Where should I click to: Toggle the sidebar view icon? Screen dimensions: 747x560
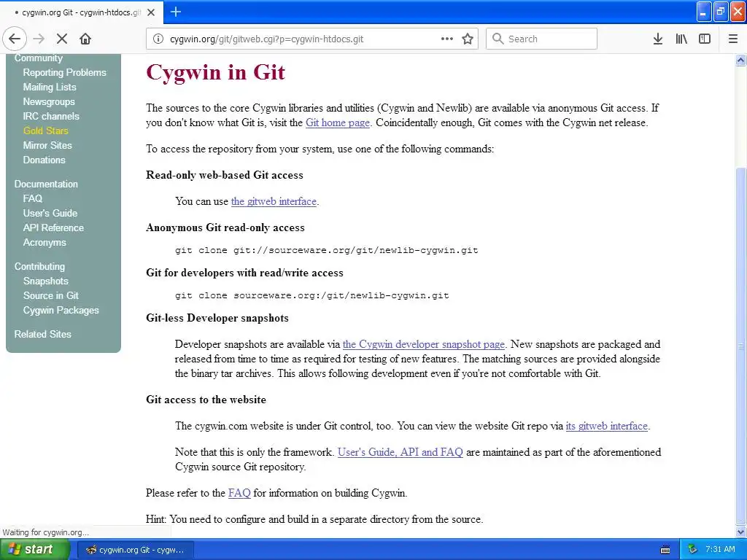(x=705, y=39)
